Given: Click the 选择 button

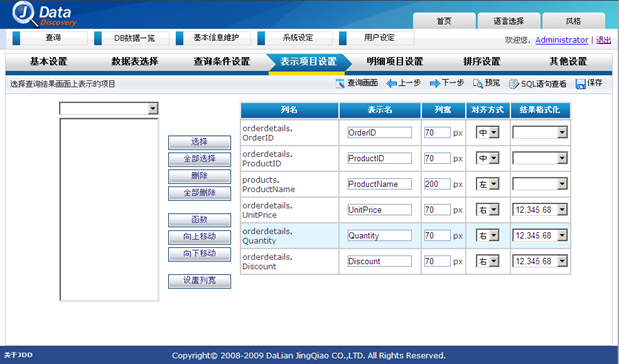Looking at the screenshot, I should point(199,142).
